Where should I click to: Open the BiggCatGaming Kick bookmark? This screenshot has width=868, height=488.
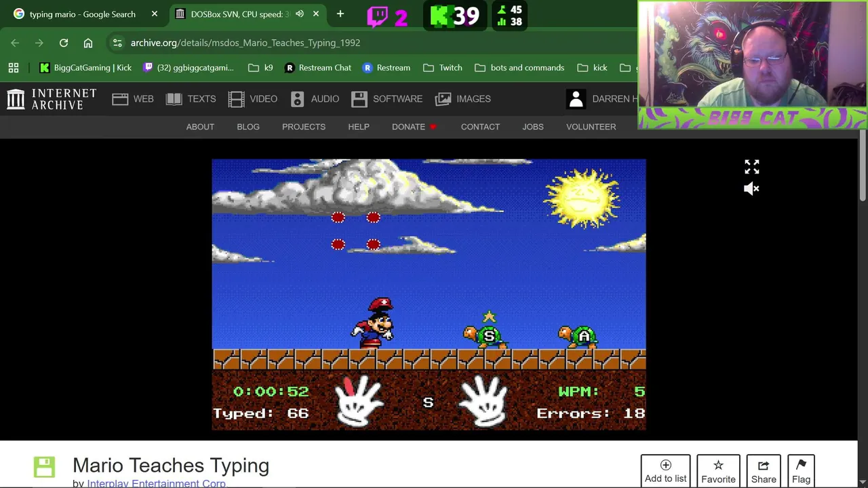click(85, 68)
